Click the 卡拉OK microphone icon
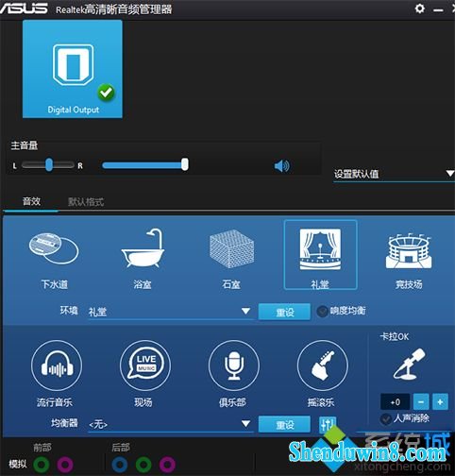Image resolution: width=455 pixels, height=476 pixels. (409, 364)
